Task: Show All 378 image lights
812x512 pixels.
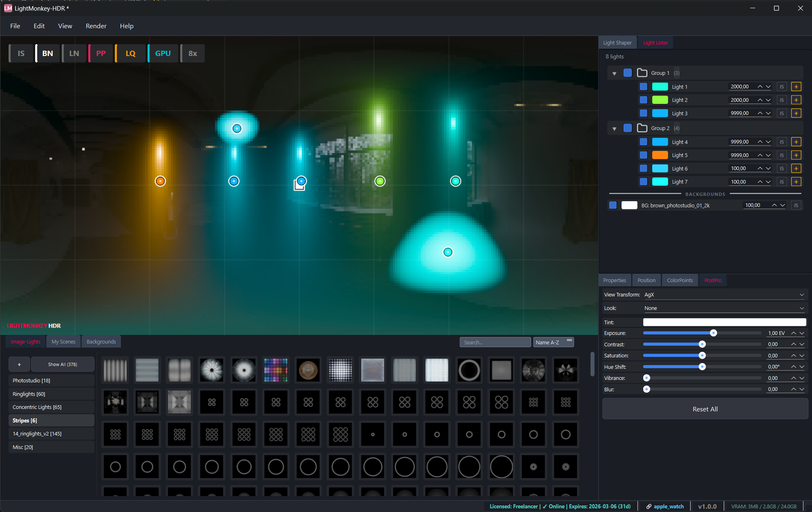Action: pyautogui.click(x=63, y=364)
